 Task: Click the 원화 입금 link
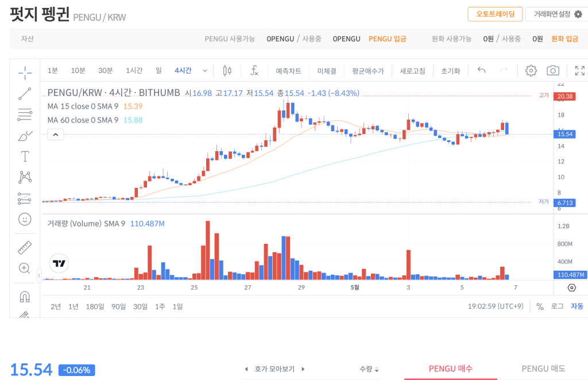tap(565, 39)
